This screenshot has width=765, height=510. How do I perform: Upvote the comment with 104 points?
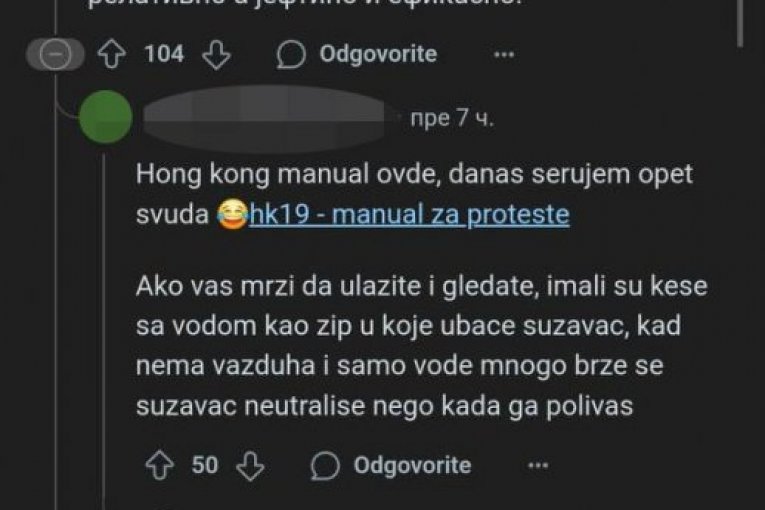[x=112, y=54]
